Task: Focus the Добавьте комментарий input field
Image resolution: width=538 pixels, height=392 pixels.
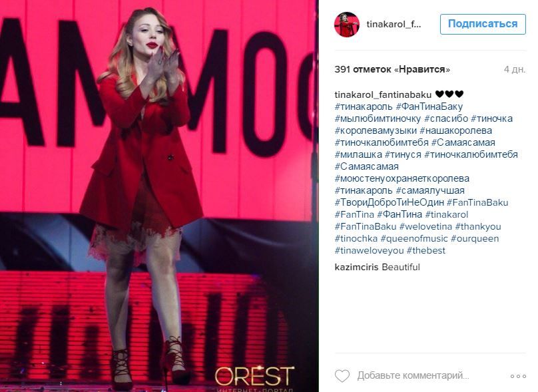Action: point(413,376)
